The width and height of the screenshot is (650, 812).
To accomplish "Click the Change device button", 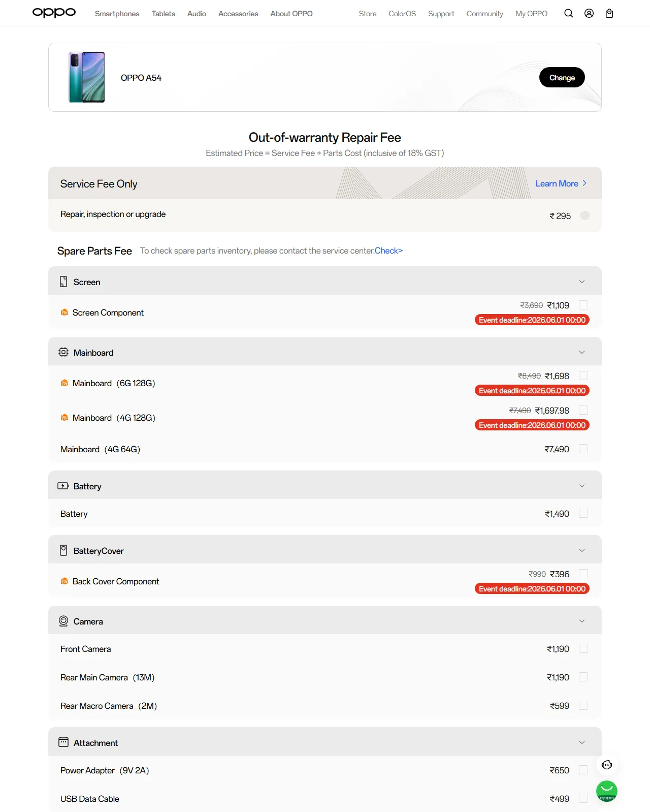I will [x=562, y=77].
